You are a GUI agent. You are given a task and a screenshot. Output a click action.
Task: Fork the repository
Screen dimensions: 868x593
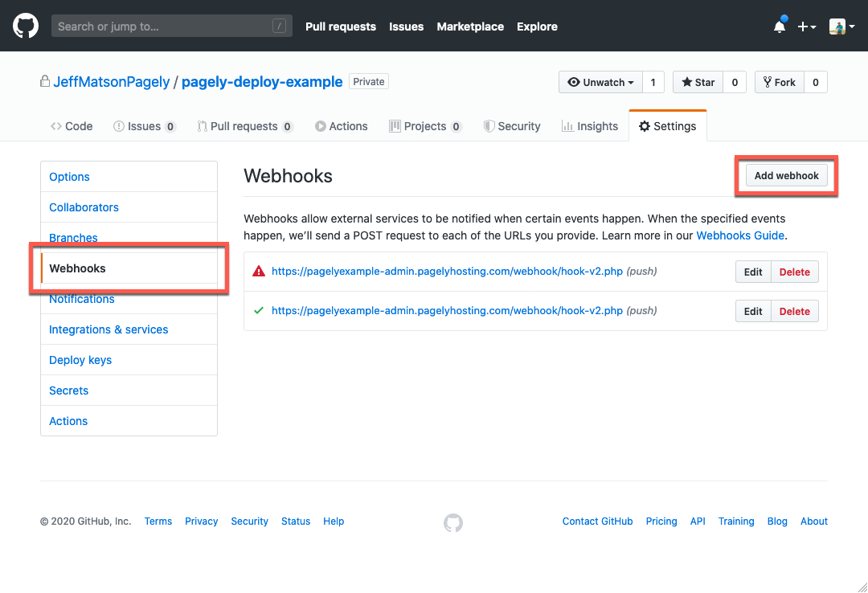780,82
